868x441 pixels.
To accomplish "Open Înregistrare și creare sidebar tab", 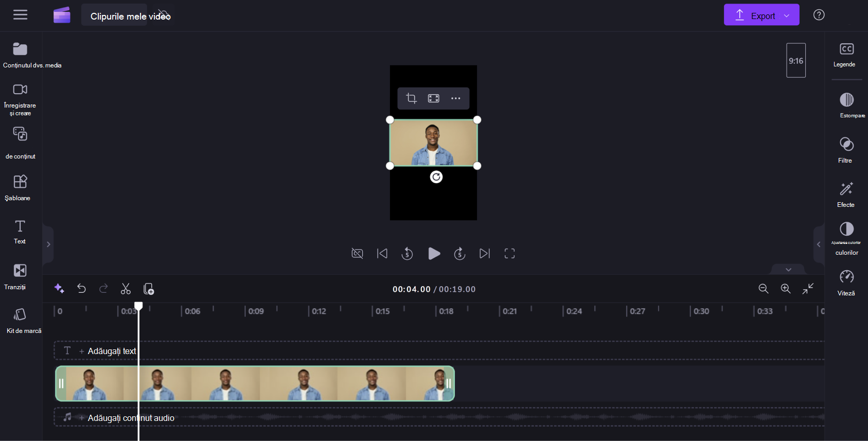I will (20, 100).
